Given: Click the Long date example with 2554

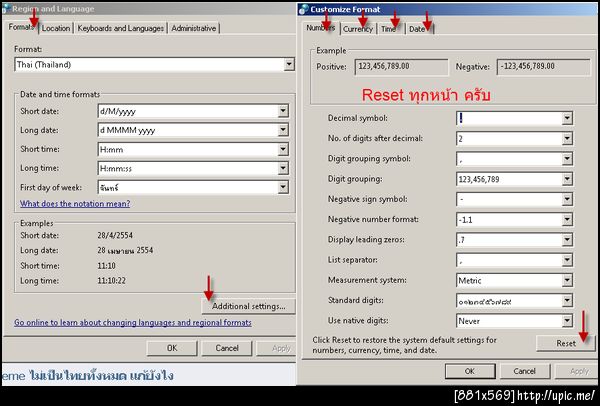Looking at the screenshot, I should pyautogui.click(x=125, y=250).
